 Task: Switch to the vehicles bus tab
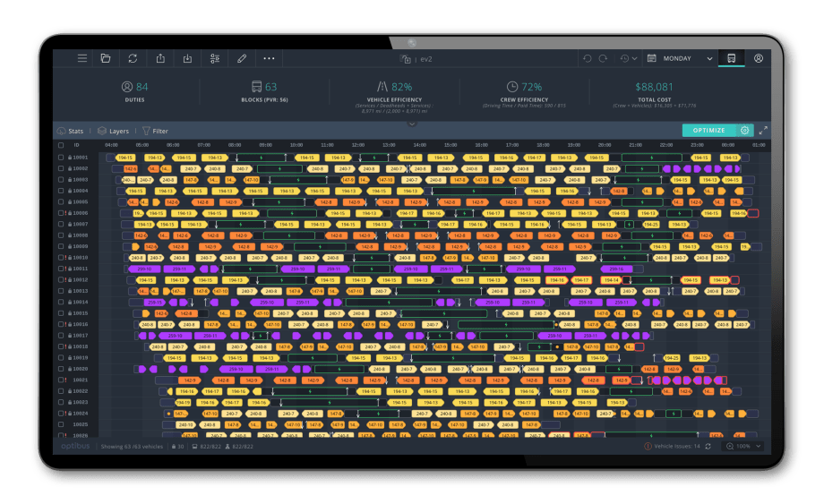click(x=732, y=58)
